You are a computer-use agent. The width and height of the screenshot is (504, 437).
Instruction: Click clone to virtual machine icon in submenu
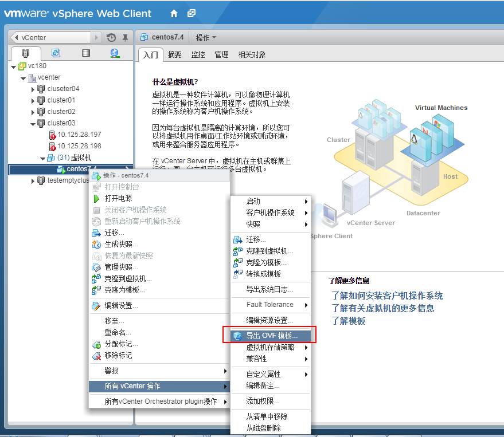pyautogui.click(x=238, y=251)
